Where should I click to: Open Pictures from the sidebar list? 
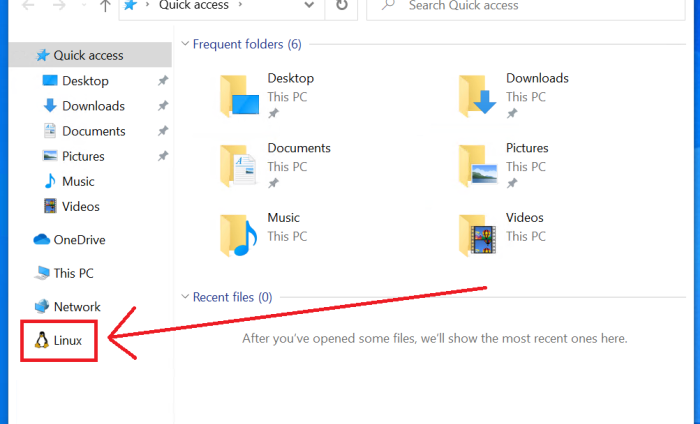click(83, 156)
